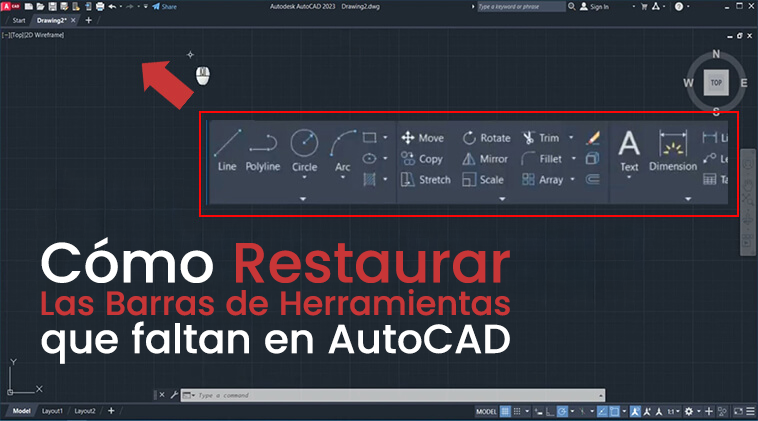Add a new layout tab
758x421 pixels.
pyautogui.click(x=111, y=411)
